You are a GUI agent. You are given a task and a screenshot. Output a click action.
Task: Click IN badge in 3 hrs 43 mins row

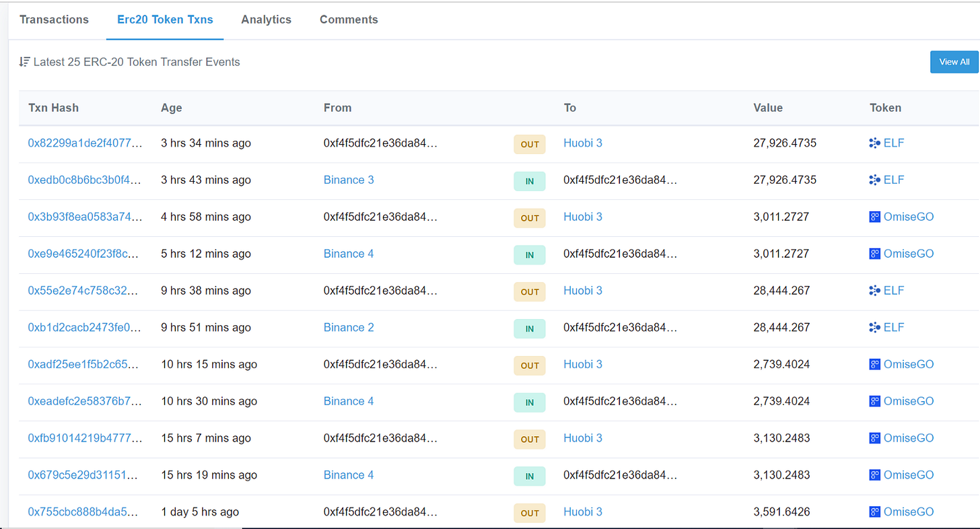click(x=530, y=181)
